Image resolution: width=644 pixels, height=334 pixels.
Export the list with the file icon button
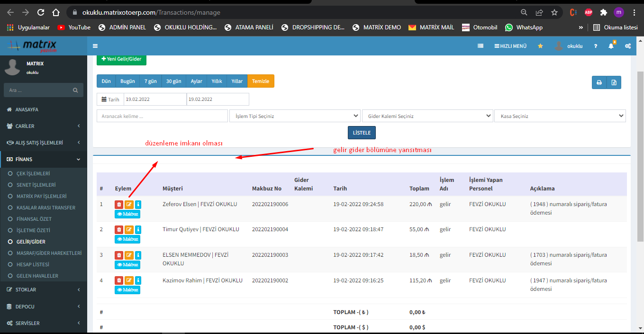click(614, 82)
